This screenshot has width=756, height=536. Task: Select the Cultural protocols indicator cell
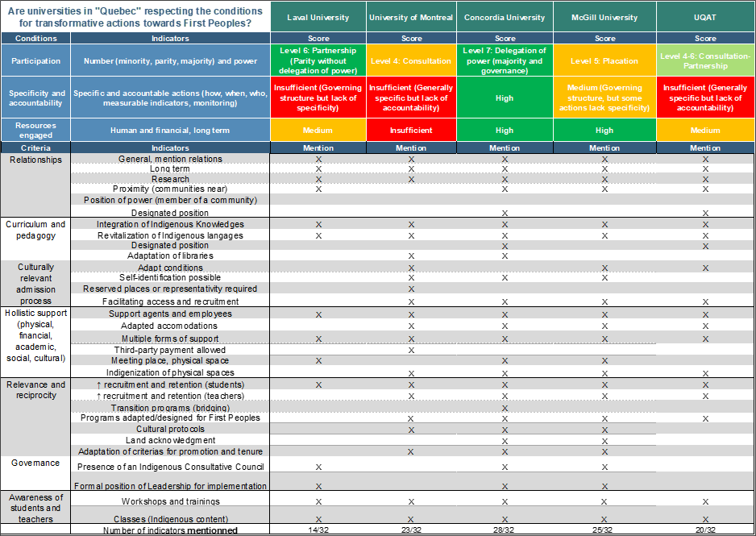(x=170, y=430)
